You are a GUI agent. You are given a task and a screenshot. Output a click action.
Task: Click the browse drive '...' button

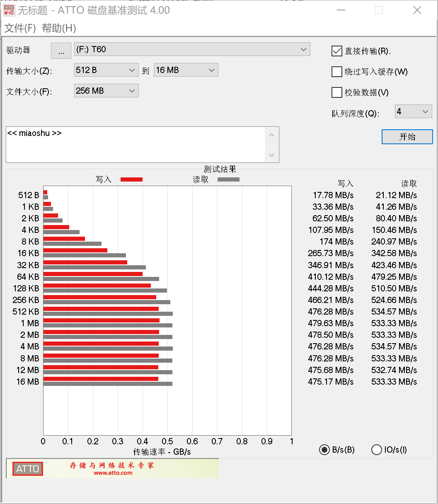pos(61,51)
